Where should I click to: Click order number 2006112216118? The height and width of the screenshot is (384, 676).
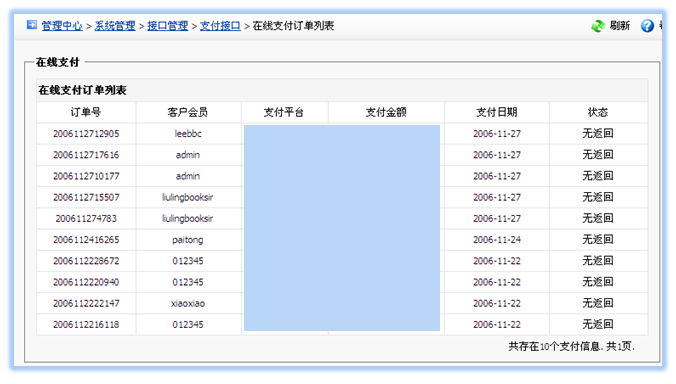click(86, 325)
